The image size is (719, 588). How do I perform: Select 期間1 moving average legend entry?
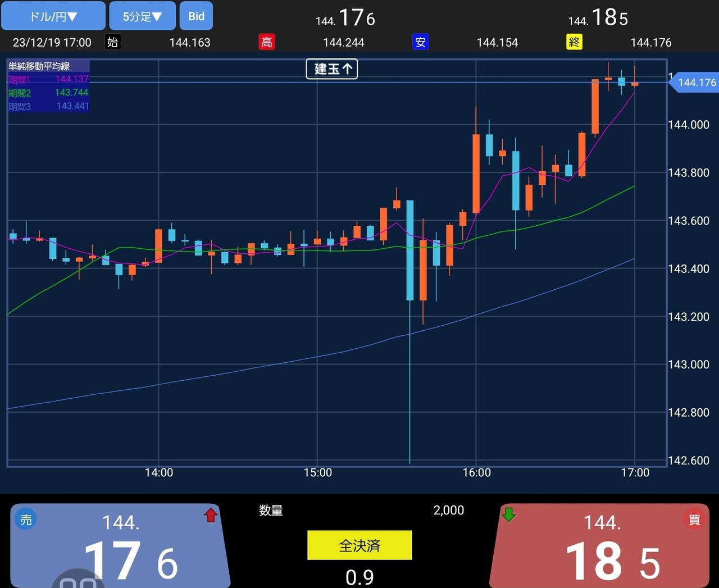click(x=48, y=80)
